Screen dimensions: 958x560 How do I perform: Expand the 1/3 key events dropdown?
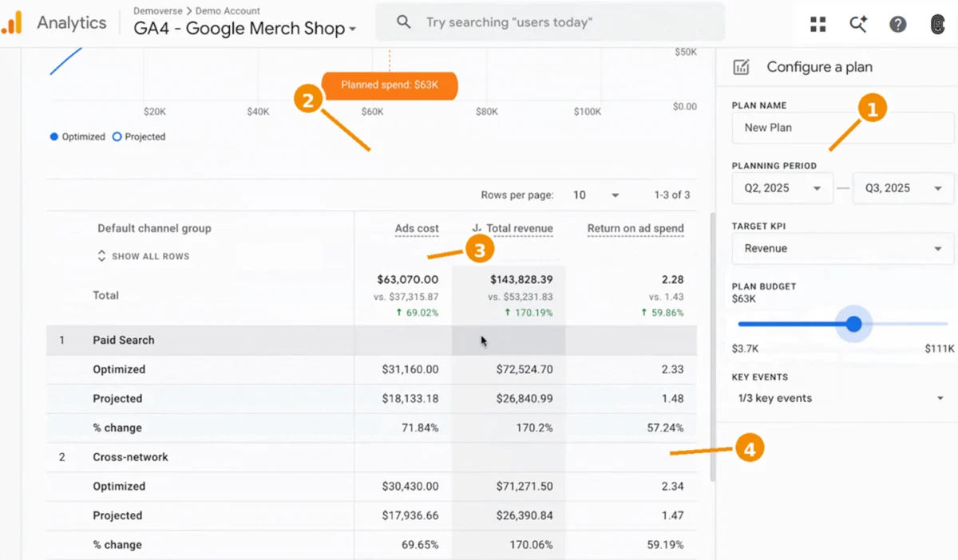(843, 398)
